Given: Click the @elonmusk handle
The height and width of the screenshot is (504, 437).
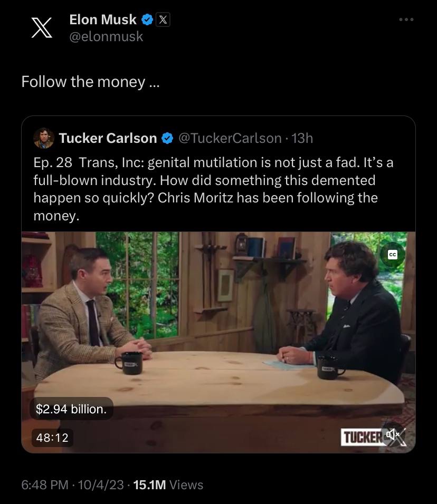Looking at the screenshot, I should (106, 36).
